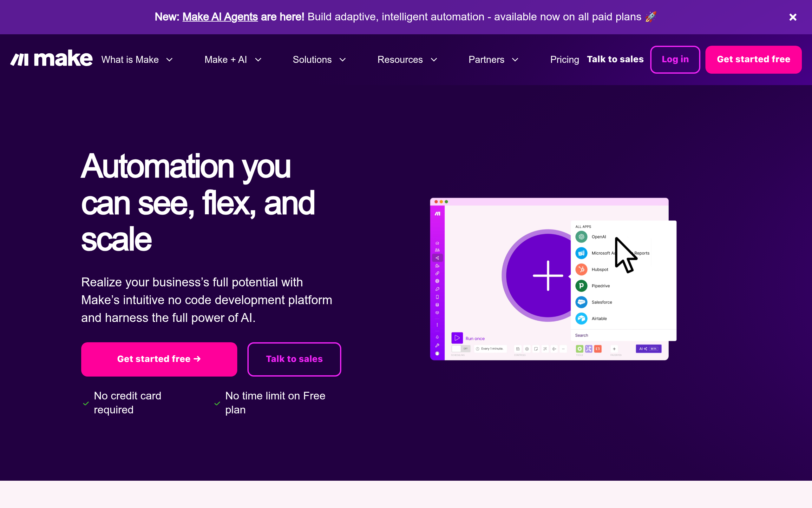Expand the Make + AI menu
812x508 pixels.
coord(233,59)
